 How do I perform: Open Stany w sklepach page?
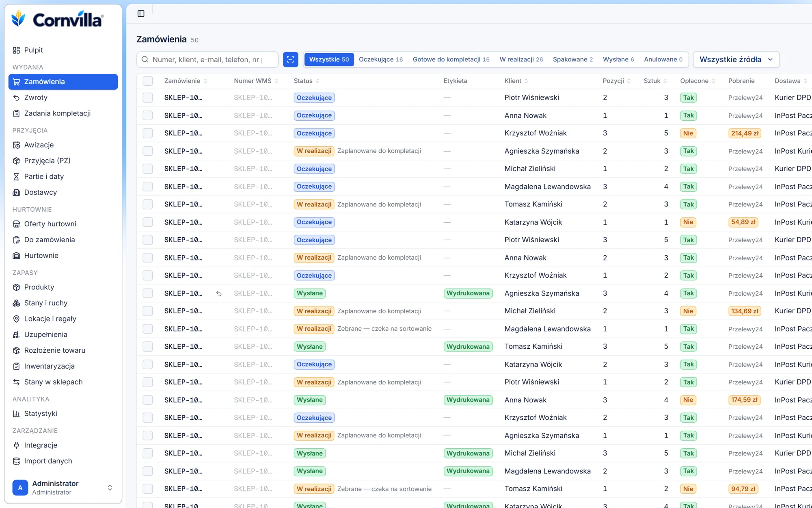[x=63, y=382]
